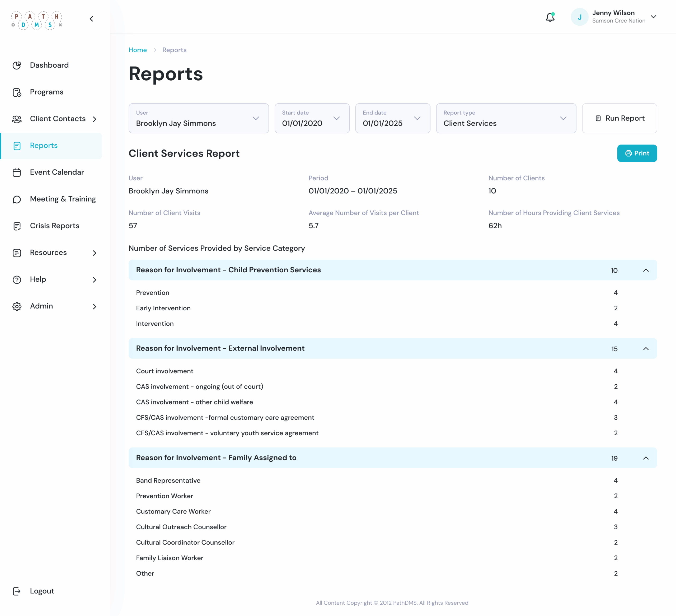The image size is (676, 616).
Task: Click the Court involvement row
Action: [x=393, y=371]
